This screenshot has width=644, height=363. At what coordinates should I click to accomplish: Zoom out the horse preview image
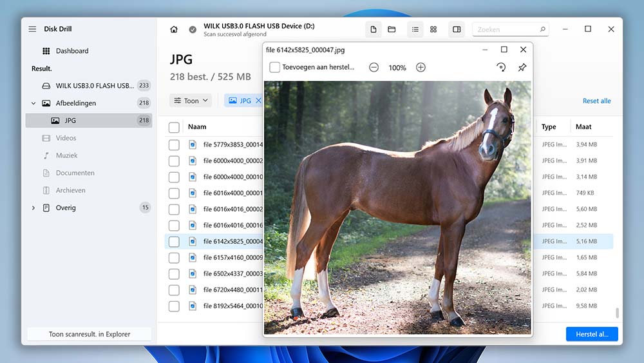[x=374, y=68]
